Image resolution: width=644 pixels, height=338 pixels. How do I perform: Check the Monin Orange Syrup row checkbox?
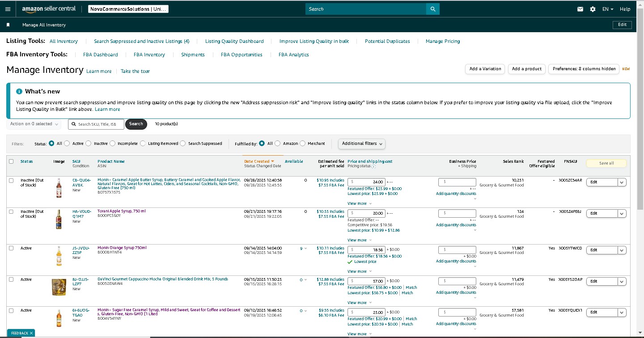[11, 248]
